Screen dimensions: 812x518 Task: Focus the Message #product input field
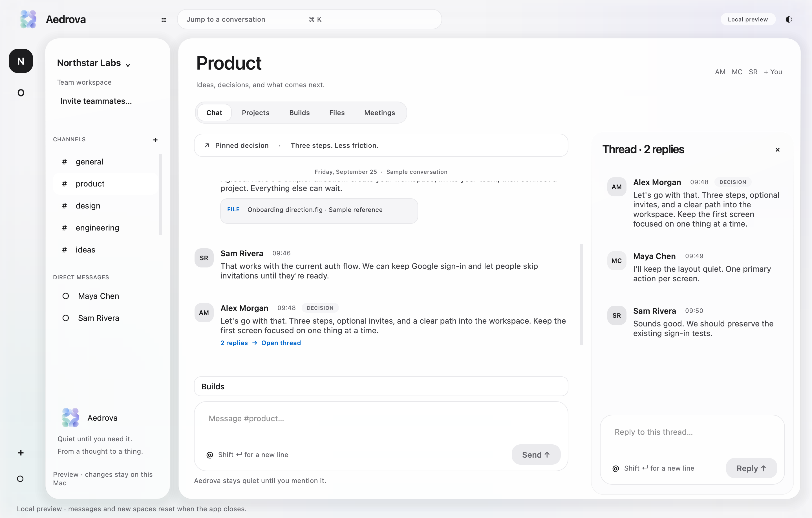[381, 419]
